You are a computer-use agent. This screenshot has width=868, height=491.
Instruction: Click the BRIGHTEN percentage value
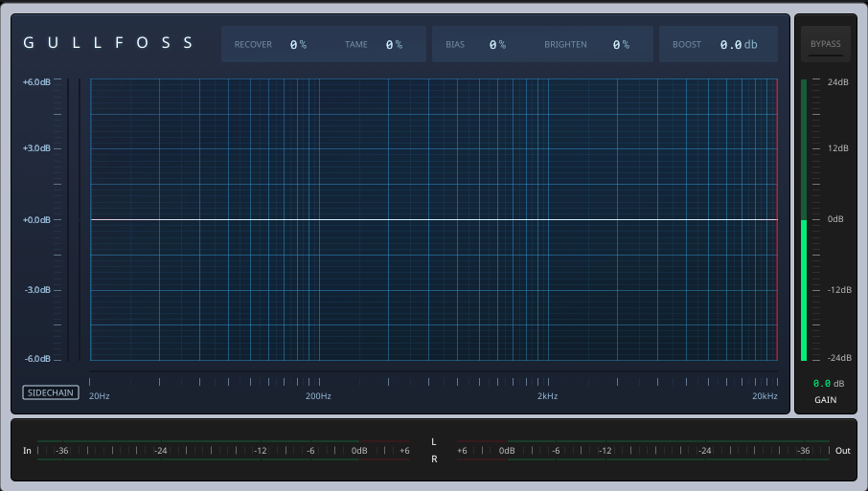(620, 44)
